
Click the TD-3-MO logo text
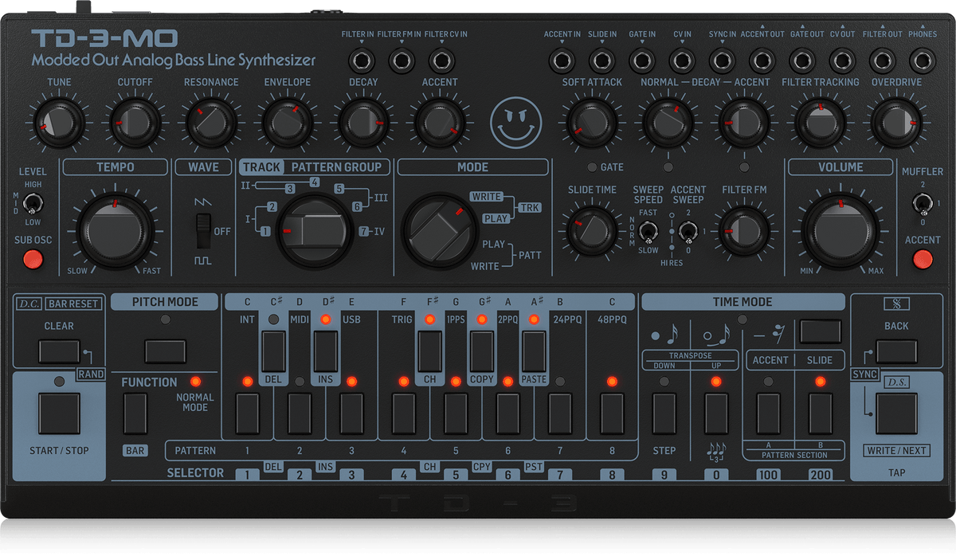[104, 37]
